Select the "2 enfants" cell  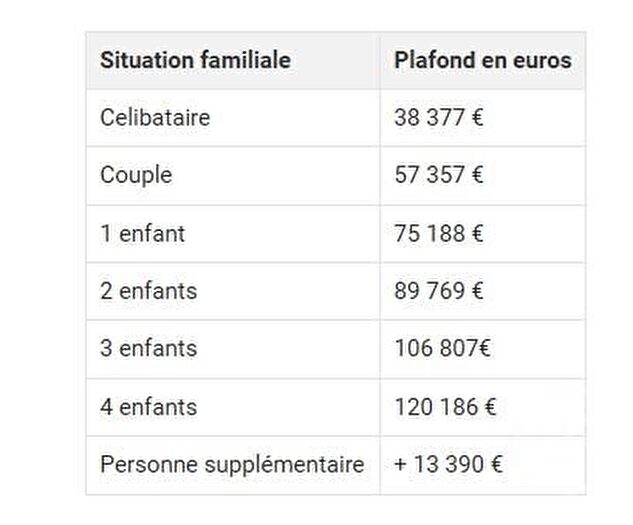pos(148,291)
